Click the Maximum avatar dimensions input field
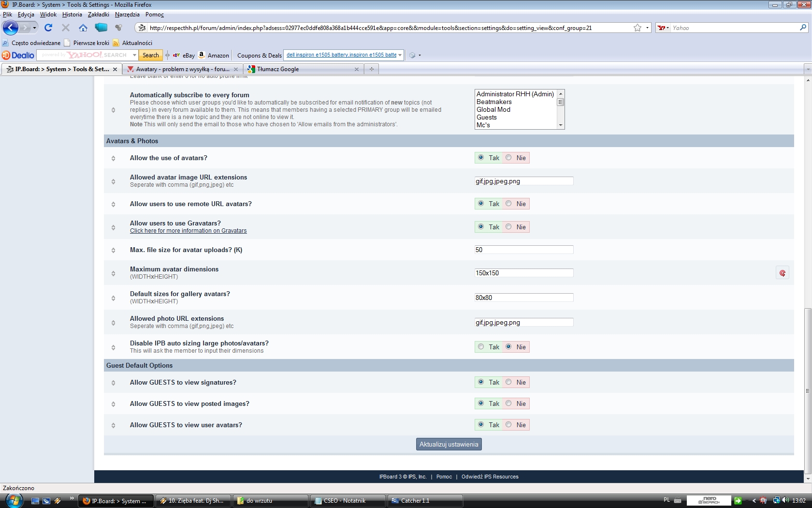Viewport: 812px width, 508px height. pyautogui.click(x=524, y=273)
